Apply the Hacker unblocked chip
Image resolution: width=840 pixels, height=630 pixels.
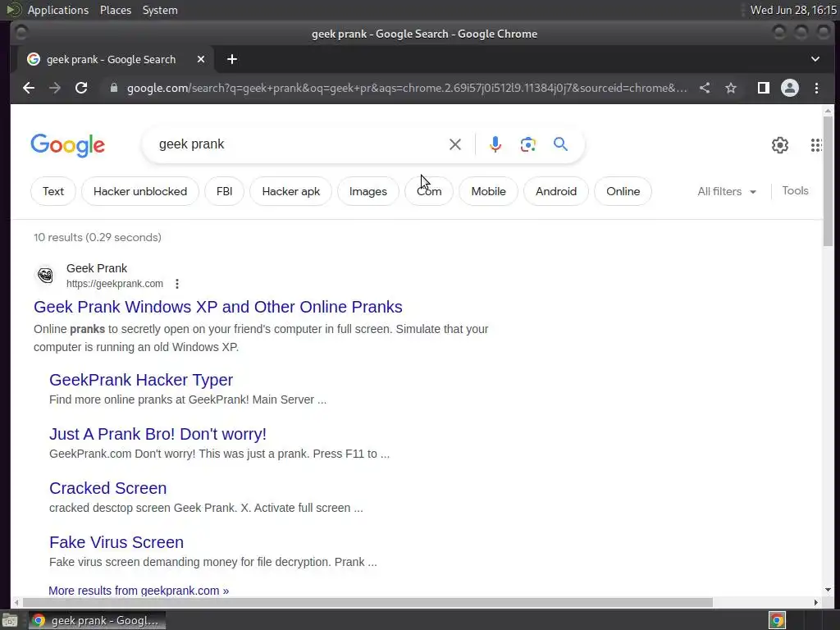(139, 191)
